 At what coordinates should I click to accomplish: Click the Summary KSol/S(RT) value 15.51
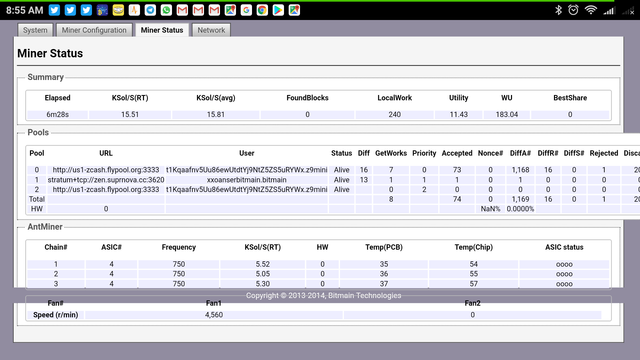pyautogui.click(x=130, y=115)
